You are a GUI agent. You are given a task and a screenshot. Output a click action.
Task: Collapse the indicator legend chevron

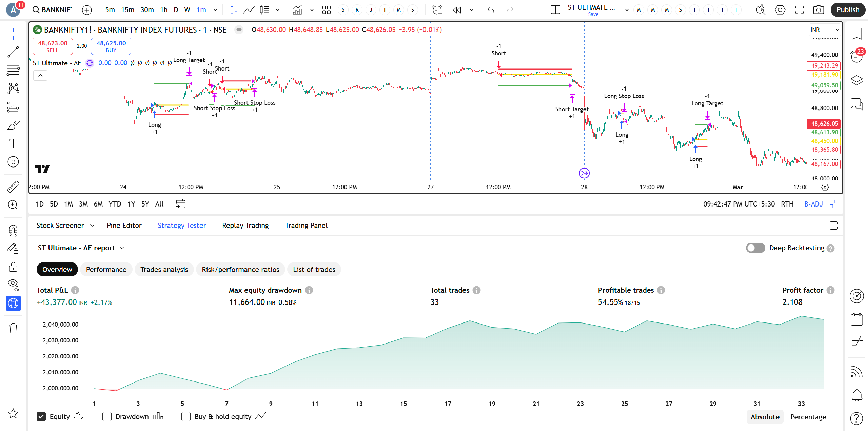[x=40, y=75]
